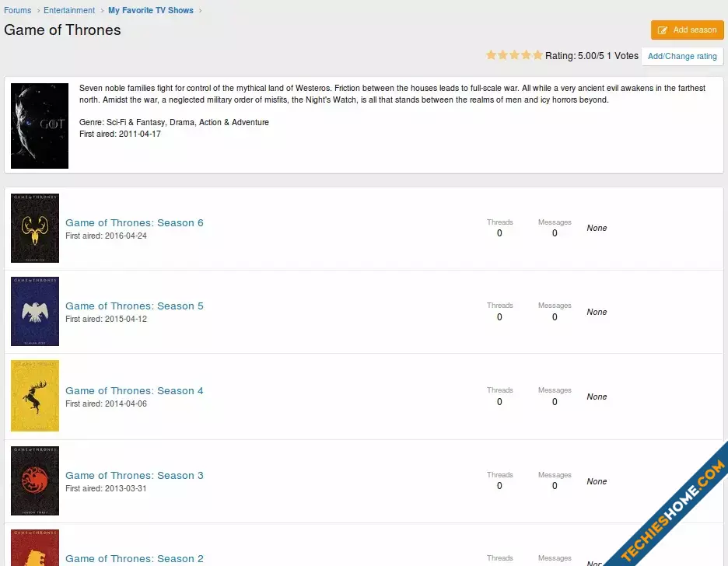Click 'First aired: 2015-04-12' under Season 5
The image size is (728, 566).
pyautogui.click(x=106, y=320)
